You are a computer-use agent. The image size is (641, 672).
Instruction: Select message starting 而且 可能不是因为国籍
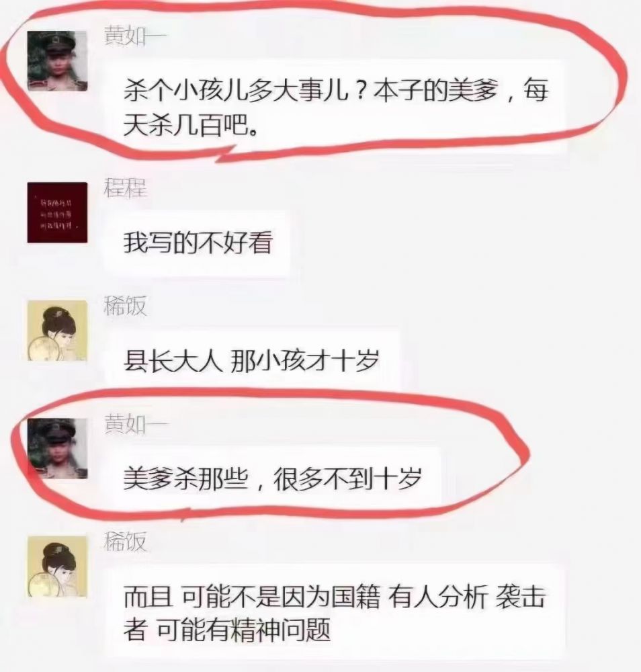pyautogui.click(x=334, y=612)
